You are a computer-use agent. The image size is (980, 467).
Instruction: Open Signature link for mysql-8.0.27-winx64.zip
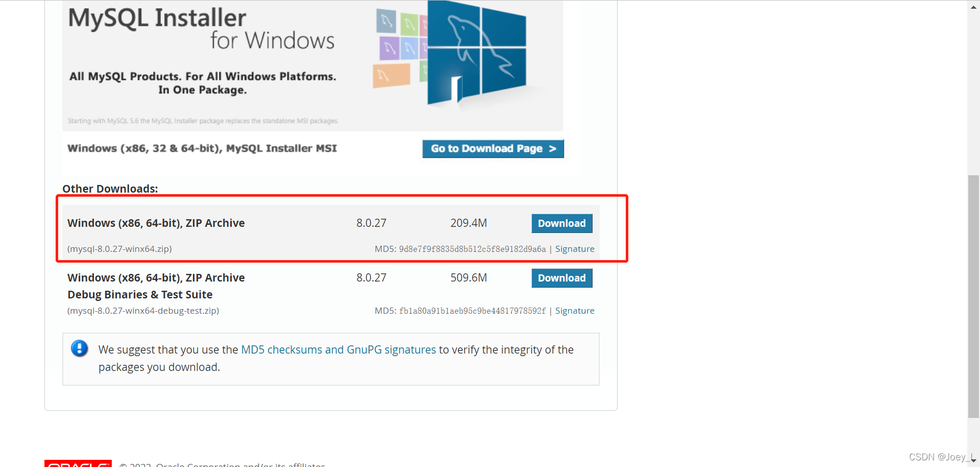(x=575, y=249)
